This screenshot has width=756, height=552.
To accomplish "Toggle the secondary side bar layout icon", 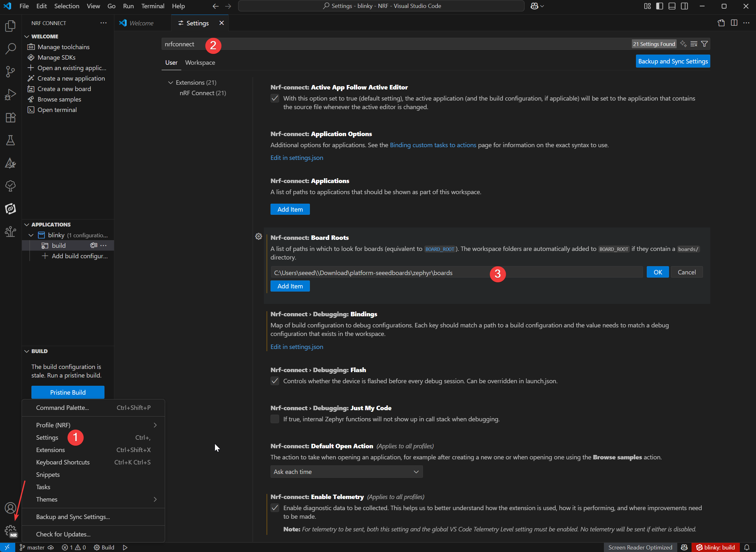I will pyautogui.click(x=684, y=6).
